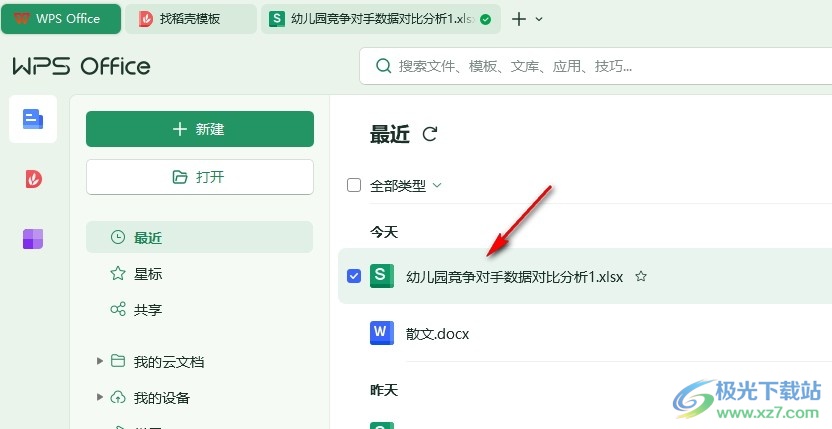Switch to the WPS Office home tab
The image size is (832, 429).
tap(61, 19)
